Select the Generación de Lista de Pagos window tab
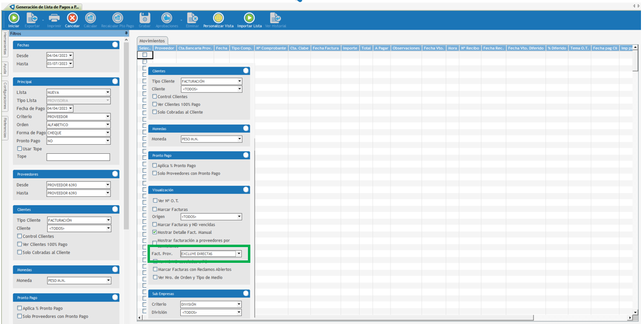This screenshot has height=324, width=644. click(45, 7)
